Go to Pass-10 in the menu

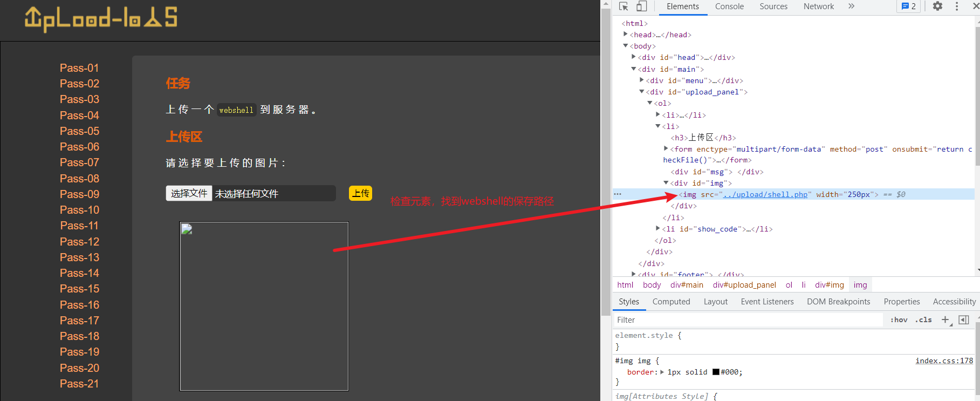click(79, 210)
